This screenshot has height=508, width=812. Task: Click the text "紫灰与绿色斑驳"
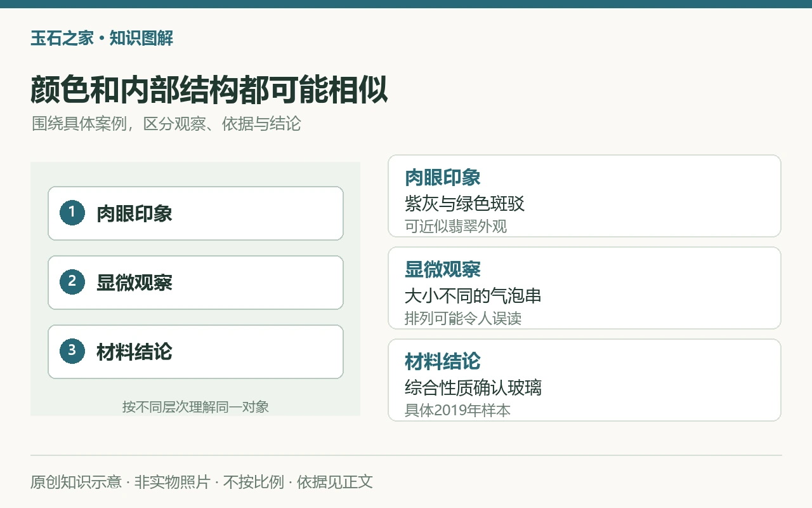tap(465, 204)
